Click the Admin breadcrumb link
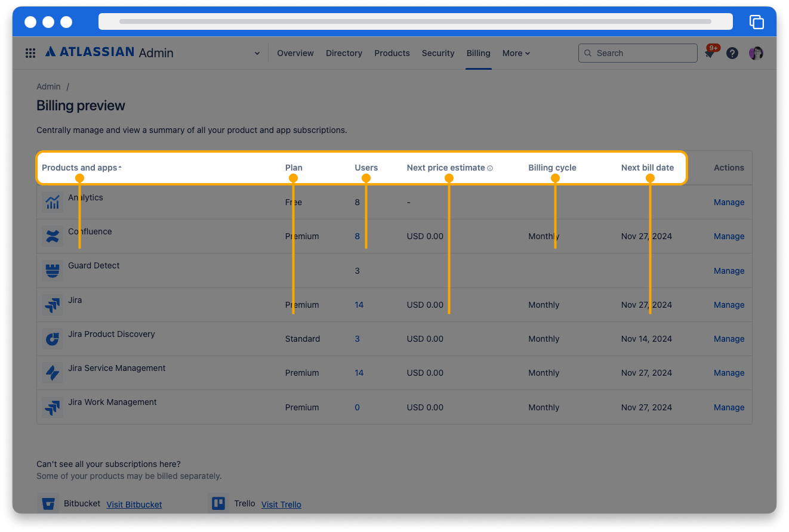 coord(48,86)
